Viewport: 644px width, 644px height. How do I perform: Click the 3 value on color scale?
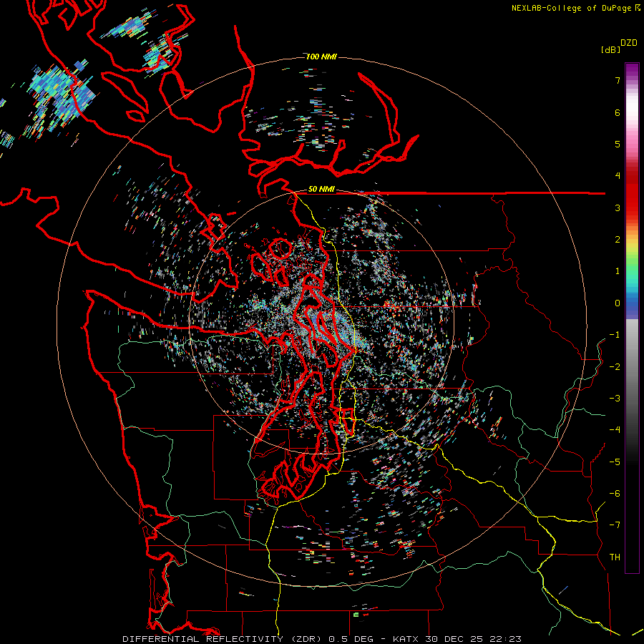coord(618,208)
